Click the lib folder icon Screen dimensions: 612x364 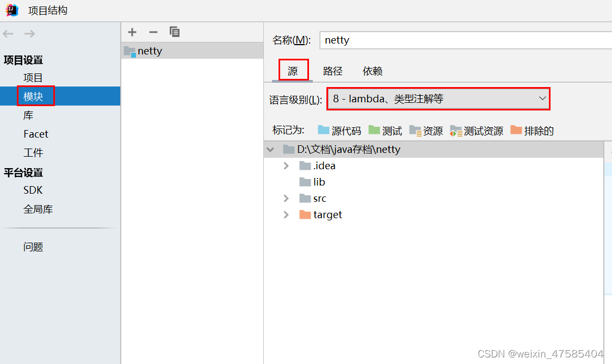click(305, 182)
